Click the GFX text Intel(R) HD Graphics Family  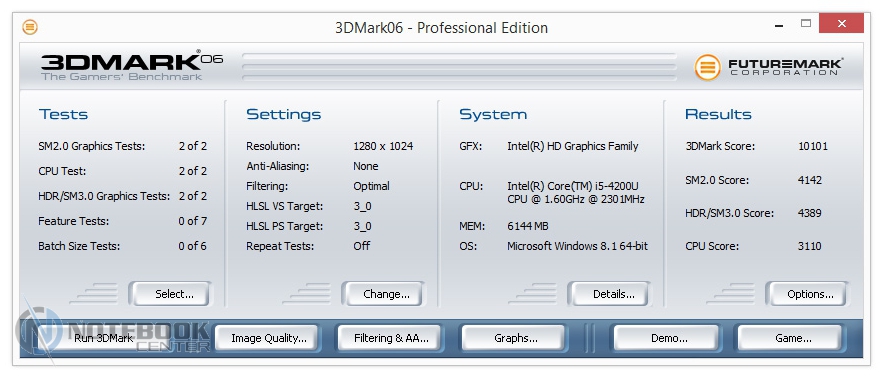[x=573, y=146]
